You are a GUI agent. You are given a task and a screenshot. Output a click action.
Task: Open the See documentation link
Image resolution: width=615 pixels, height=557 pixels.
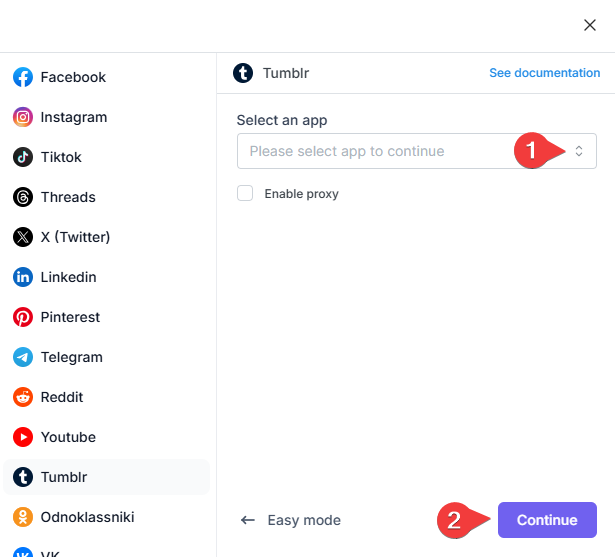545,73
